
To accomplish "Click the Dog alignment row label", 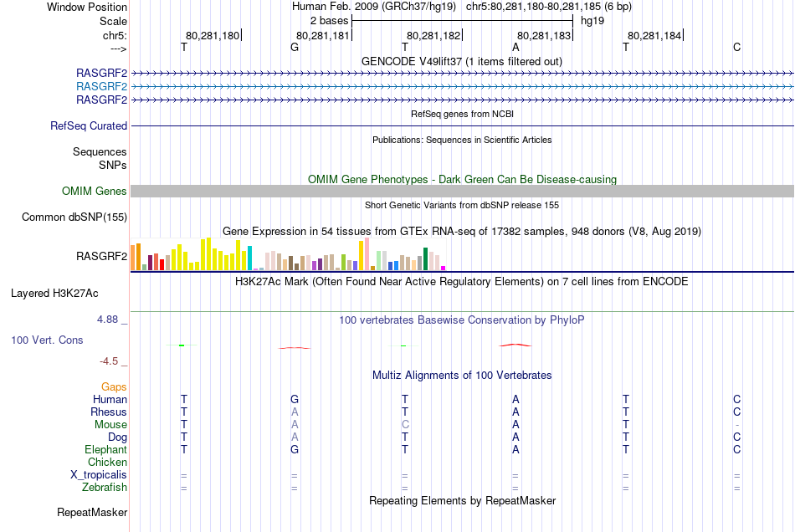I will pos(117,437).
